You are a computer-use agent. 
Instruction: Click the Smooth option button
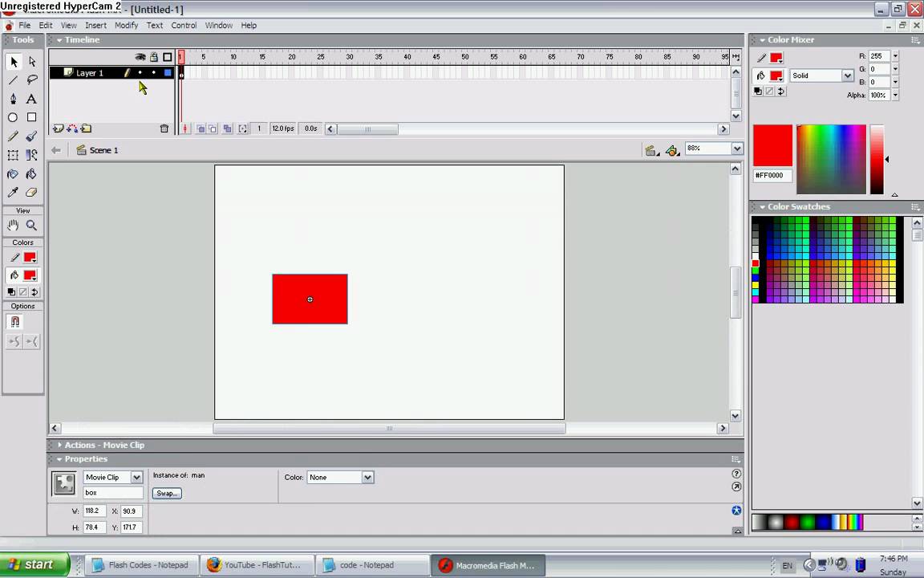[14, 341]
